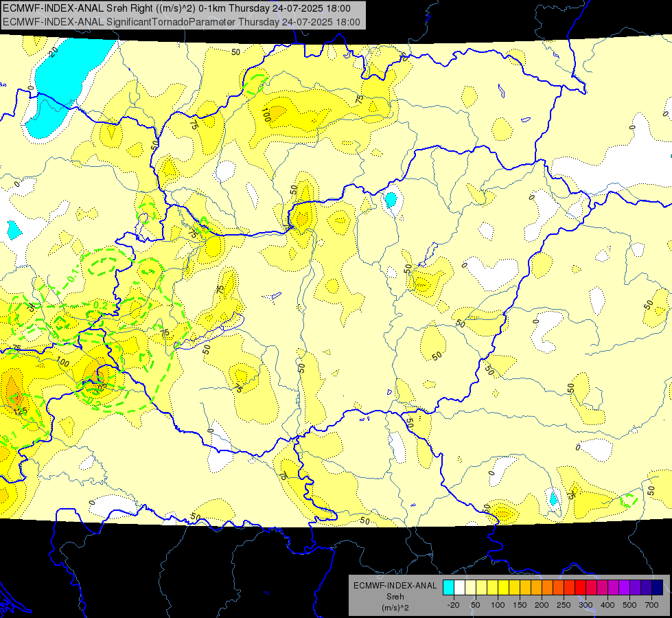This screenshot has width=672, height=618.
Task: Click the SignificantTornadoParameter title line
Action: coord(181,22)
